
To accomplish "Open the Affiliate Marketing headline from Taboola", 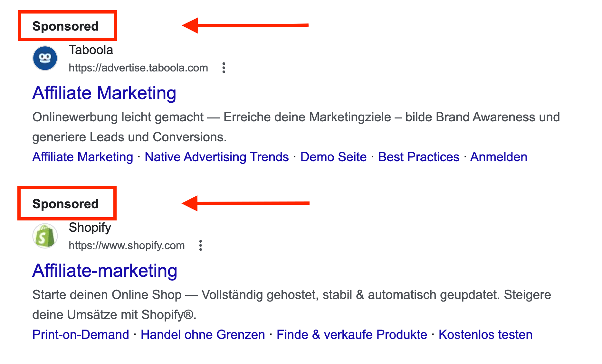I will pos(104,93).
